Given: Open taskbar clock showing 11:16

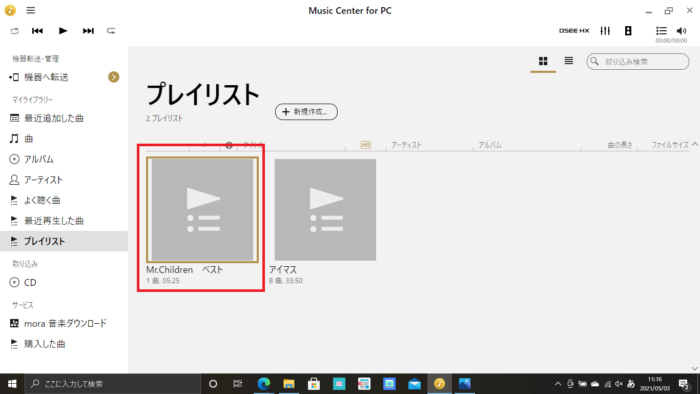Looking at the screenshot, I should pos(655,384).
